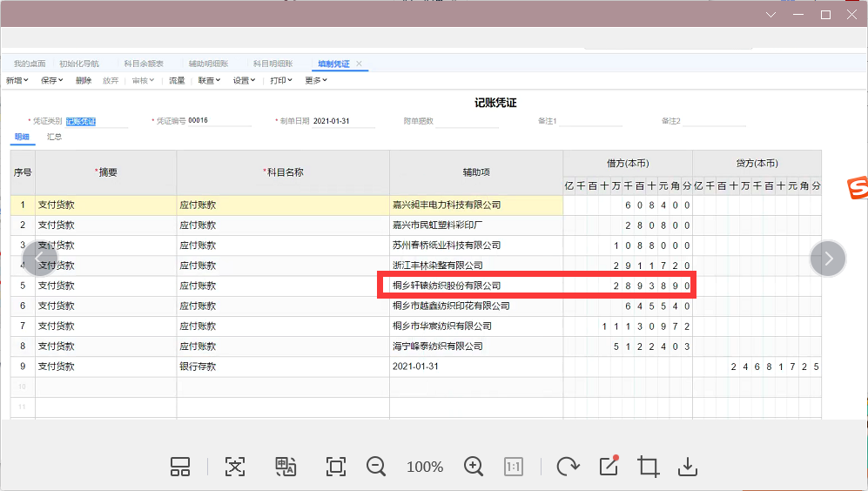Open the viewer window dropdown chevron
868x491 pixels.
(770, 15)
